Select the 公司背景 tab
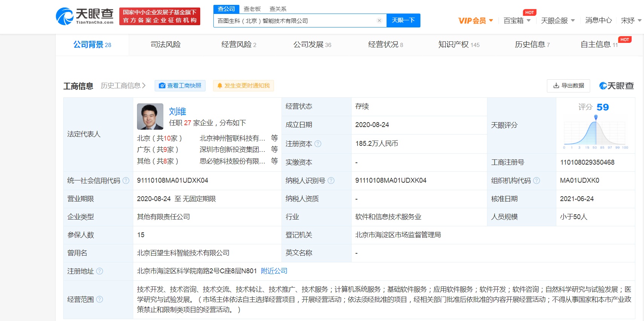 92,45
